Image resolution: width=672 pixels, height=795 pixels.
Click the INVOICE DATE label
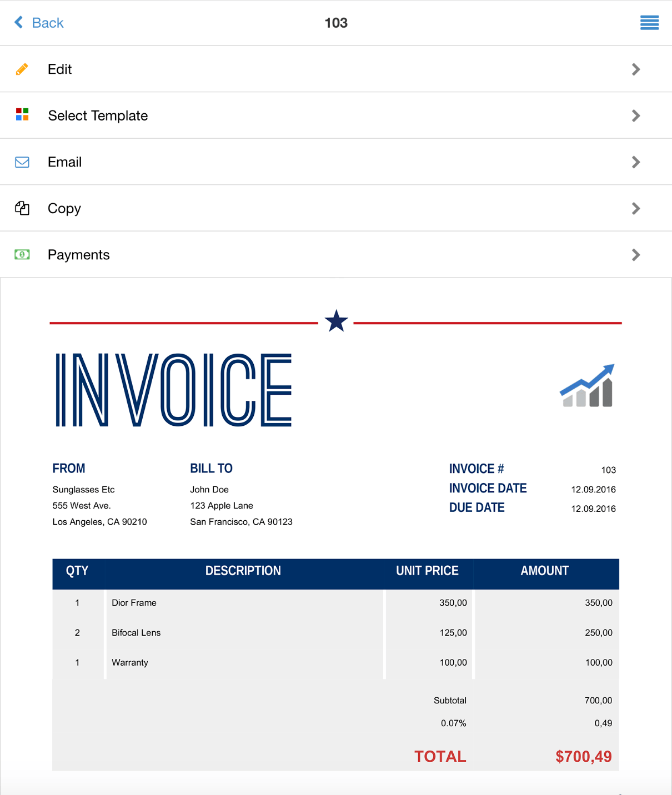click(x=488, y=488)
